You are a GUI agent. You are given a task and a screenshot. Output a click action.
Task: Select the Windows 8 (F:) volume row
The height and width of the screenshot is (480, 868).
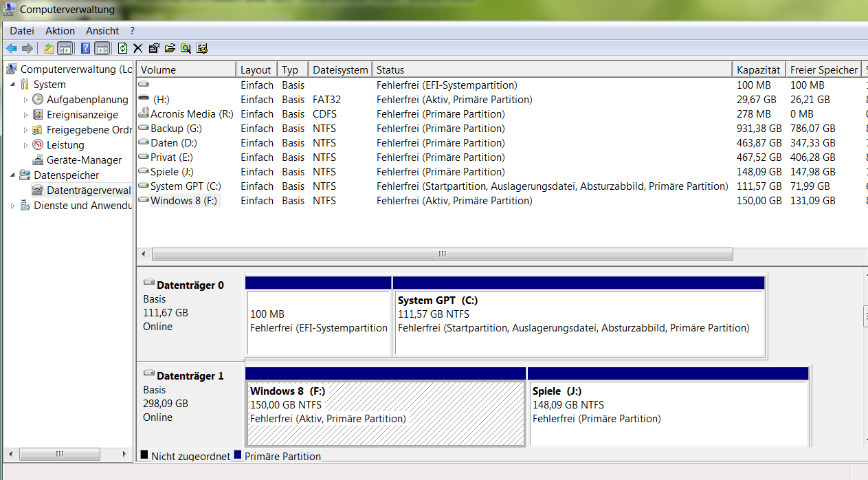[x=502, y=201]
